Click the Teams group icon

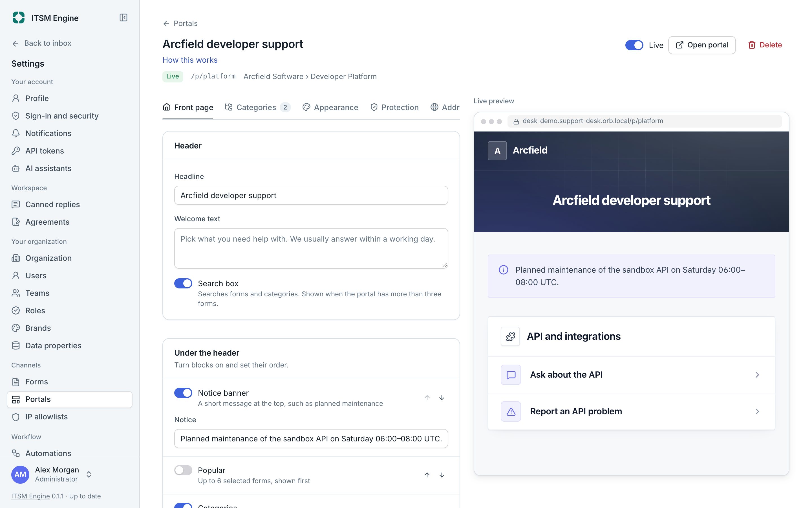[16, 293]
